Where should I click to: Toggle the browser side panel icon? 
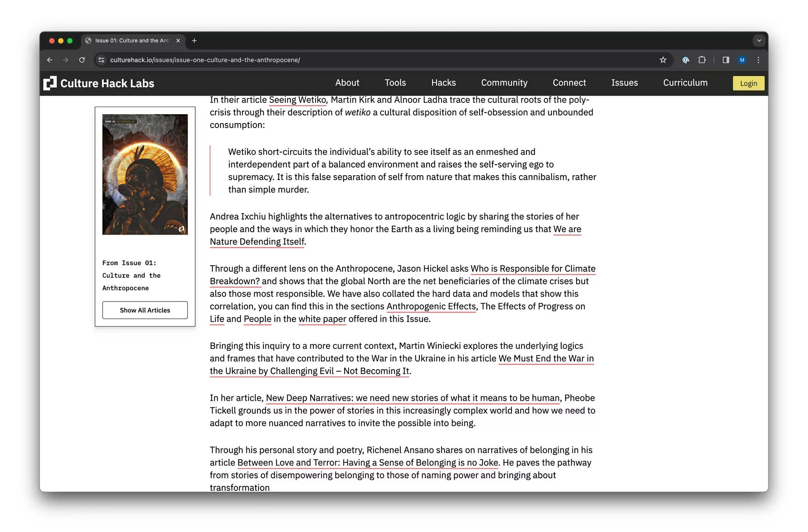726,60
